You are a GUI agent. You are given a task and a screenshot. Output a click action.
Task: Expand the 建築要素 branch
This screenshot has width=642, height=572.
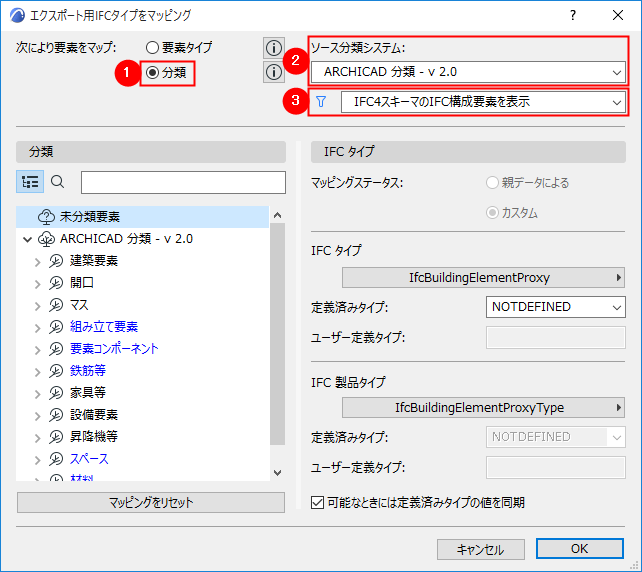click(38, 262)
